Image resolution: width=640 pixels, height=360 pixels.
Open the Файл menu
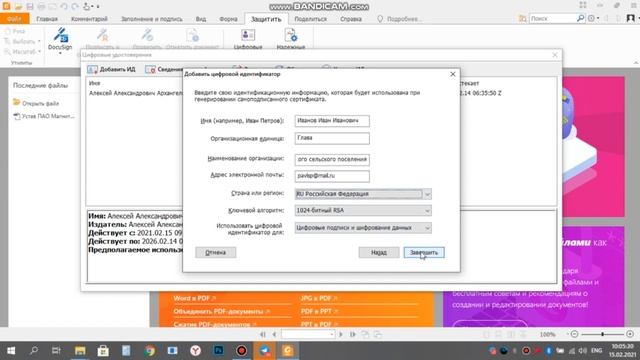[x=14, y=19]
